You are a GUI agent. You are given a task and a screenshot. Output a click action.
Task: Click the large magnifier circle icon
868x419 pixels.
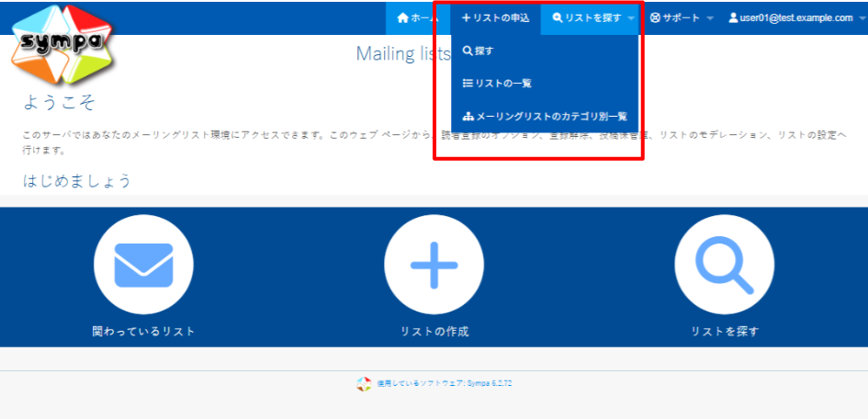coord(725,264)
